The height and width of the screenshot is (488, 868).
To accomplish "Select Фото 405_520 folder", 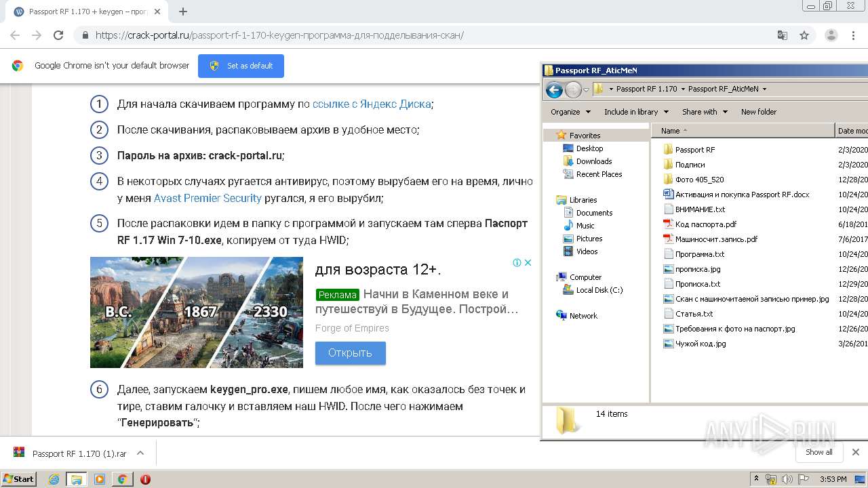I will click(x=693, y=180).
